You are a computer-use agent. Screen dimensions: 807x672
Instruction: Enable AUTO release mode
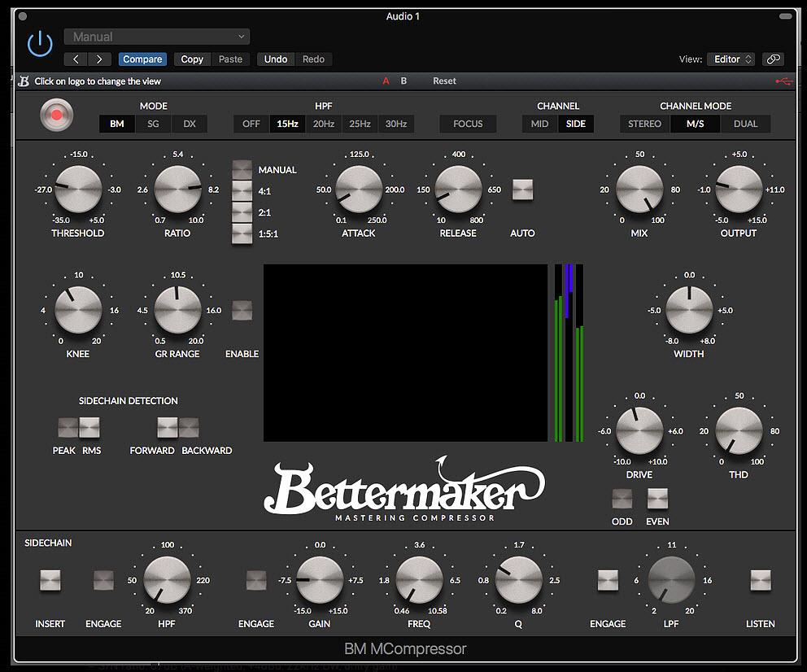(521, 189)
